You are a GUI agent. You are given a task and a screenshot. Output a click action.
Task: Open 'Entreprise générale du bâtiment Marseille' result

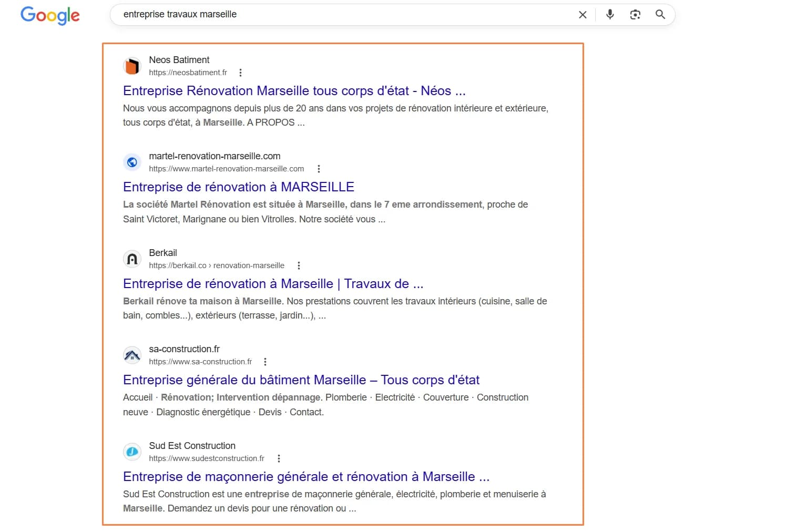[x=301, y=380]
